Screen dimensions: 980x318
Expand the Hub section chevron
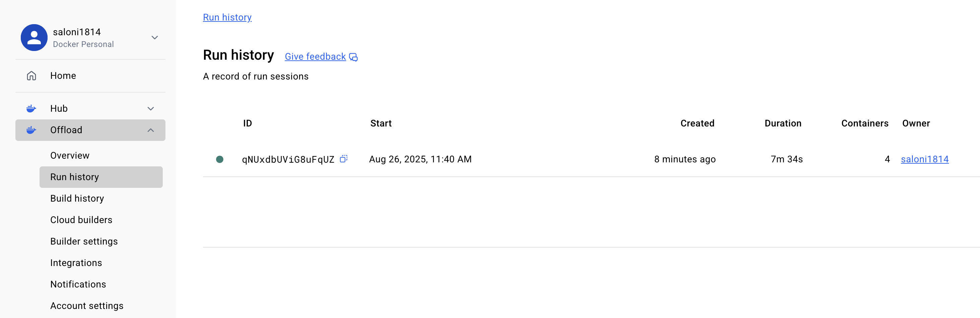pyautogui.click(x=151, y=109)
